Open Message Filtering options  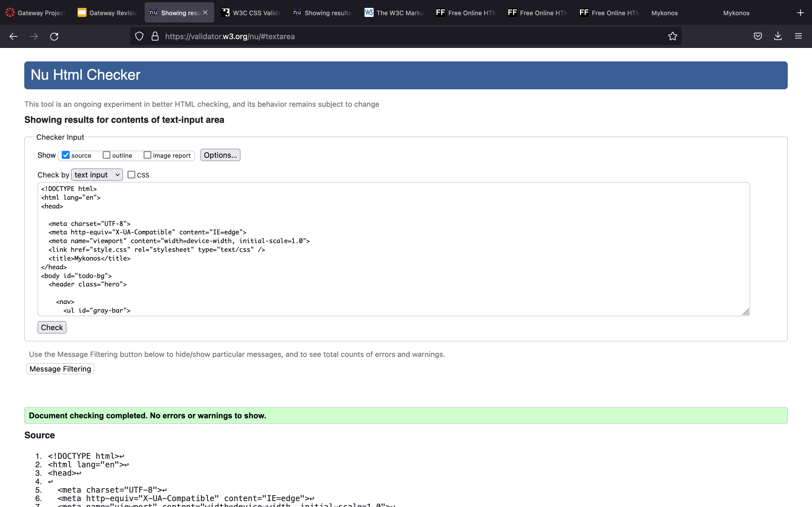click(60, 368)
